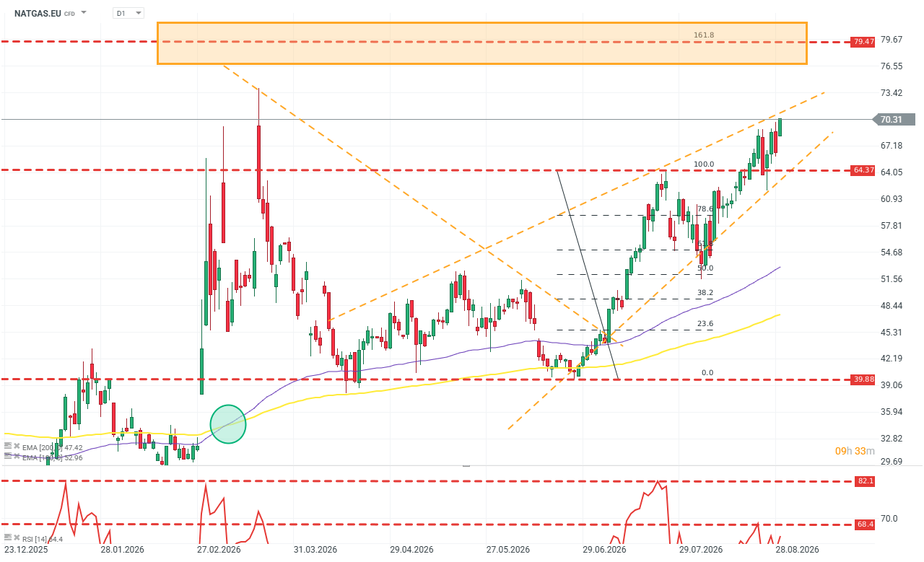Click the candle countdown timer 09h 33m
This screenshot has height=562, width=924.
point(854,451)
